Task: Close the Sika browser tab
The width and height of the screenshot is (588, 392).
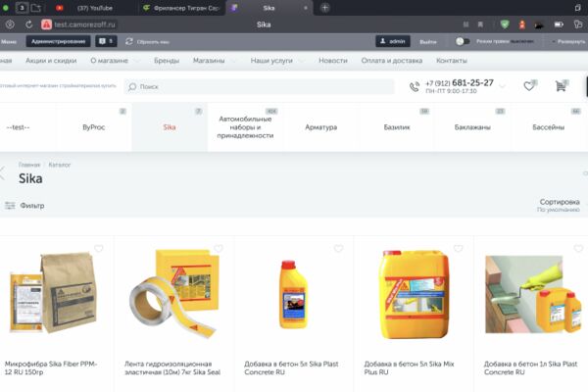Action: click(x=306, y=8)
